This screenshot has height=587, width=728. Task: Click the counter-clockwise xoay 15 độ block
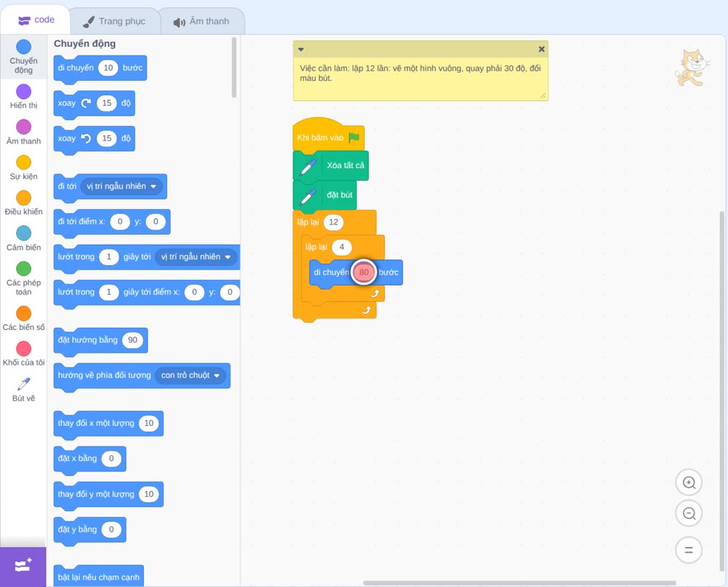coord(94,139)
